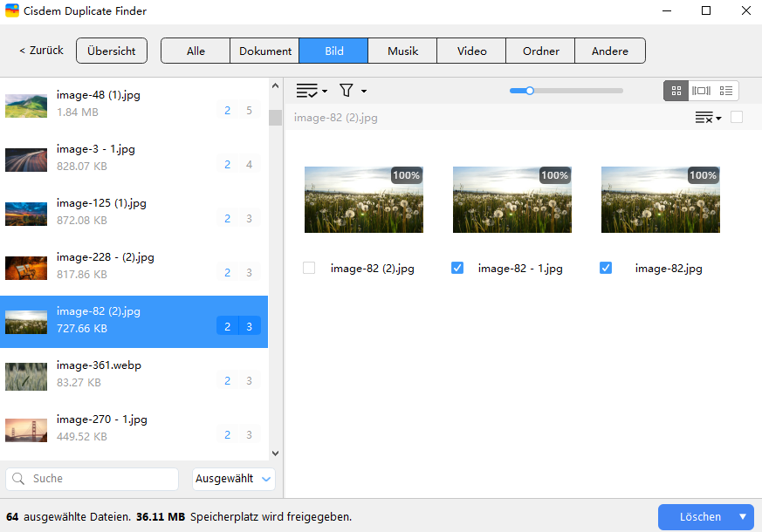762x532 pixels.
Task: Uncheck image-82 - 1.jpg
Action: tap(457, 268)
